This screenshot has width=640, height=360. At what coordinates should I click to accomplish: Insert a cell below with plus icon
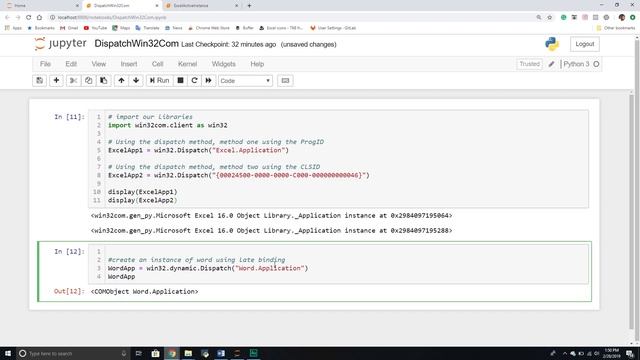[x=56, y=80]
